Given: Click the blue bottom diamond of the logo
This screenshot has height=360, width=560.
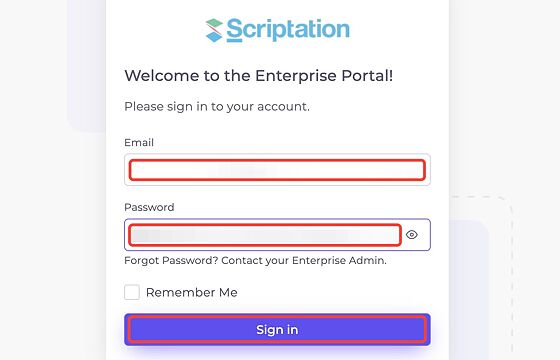Looking at the screenshot, I should pyautogui.click(x=214, y=37).
